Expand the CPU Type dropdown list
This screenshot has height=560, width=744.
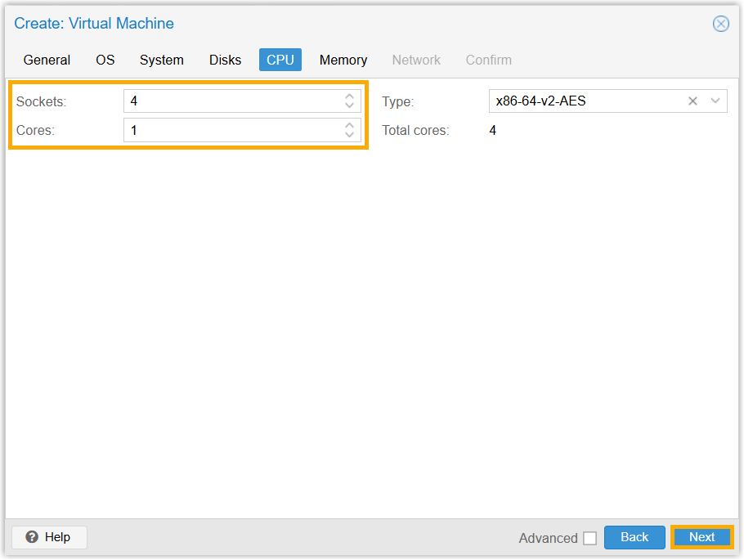[715, 101]
